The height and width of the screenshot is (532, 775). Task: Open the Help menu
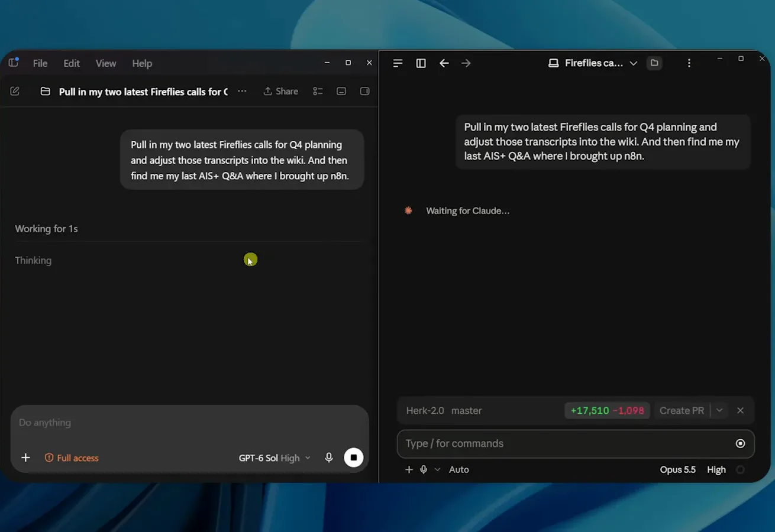coord(142,63)
